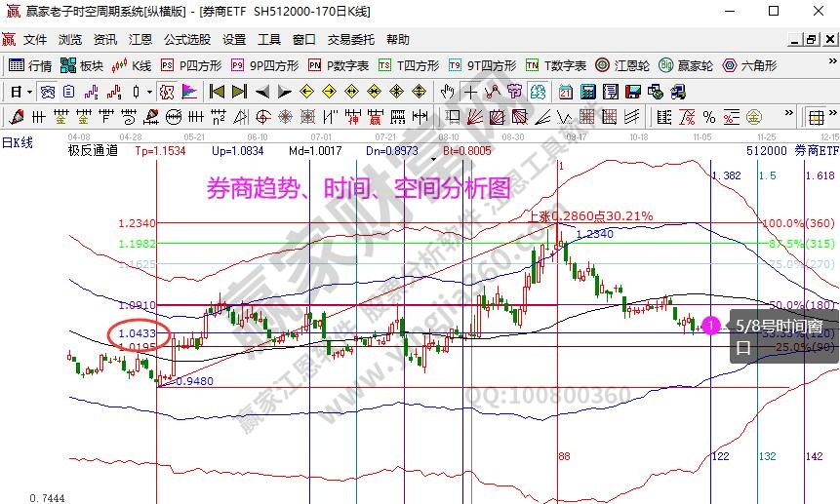Expand the 日 period dropdown arrow
Screen dimensions: 840x504
30,92
